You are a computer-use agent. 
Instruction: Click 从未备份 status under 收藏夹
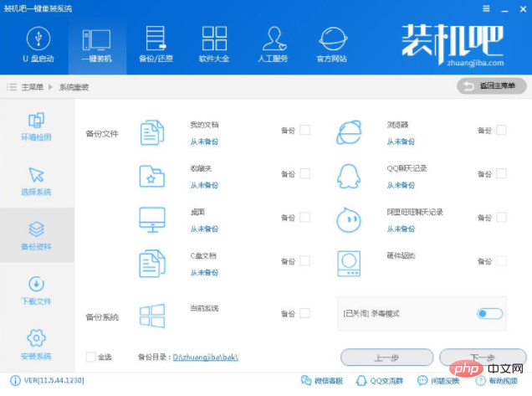pos(204,185)
